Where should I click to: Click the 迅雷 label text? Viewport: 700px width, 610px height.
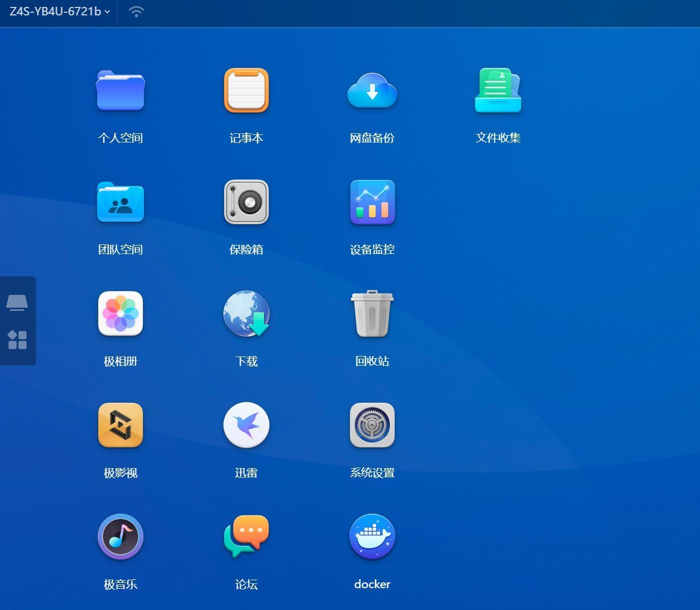[x=246, y=473]
